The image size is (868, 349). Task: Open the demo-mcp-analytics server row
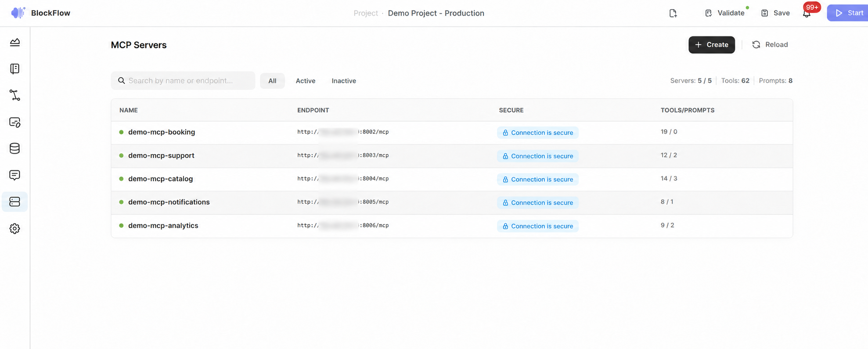[x=452, y=226]
